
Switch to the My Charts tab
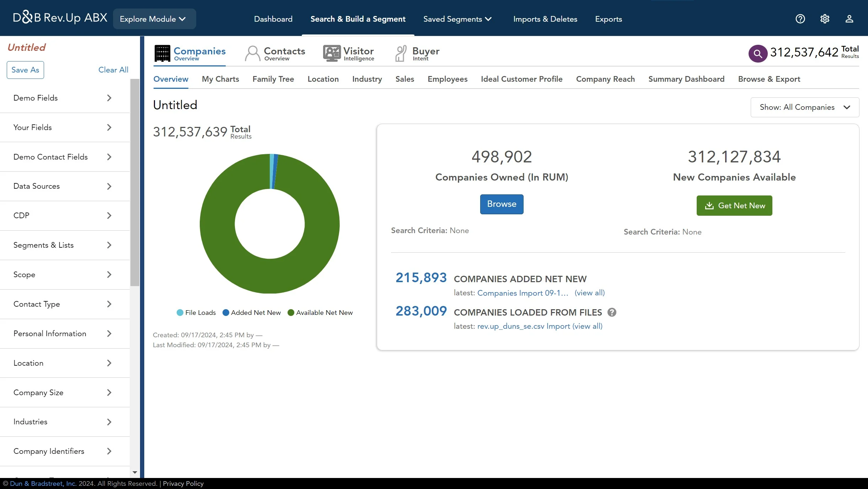[220, 79]
